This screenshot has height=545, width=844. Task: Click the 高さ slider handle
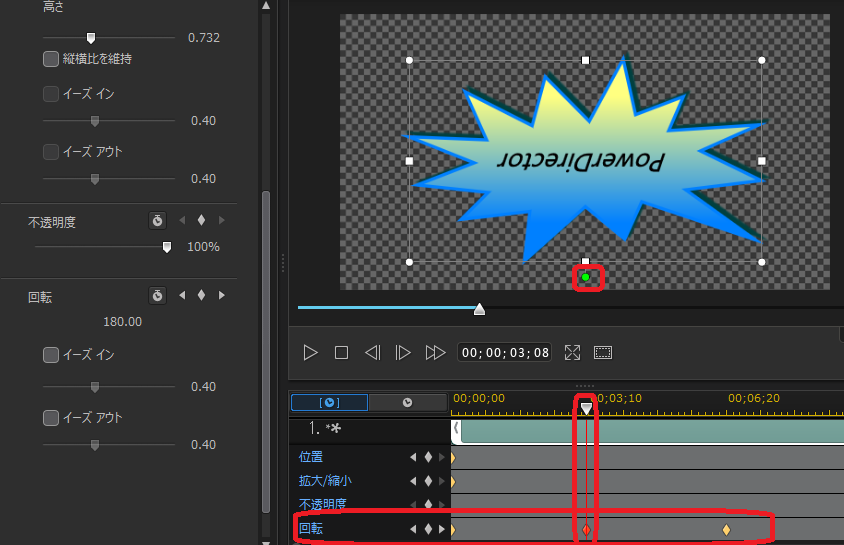click(x=91, y=38)
